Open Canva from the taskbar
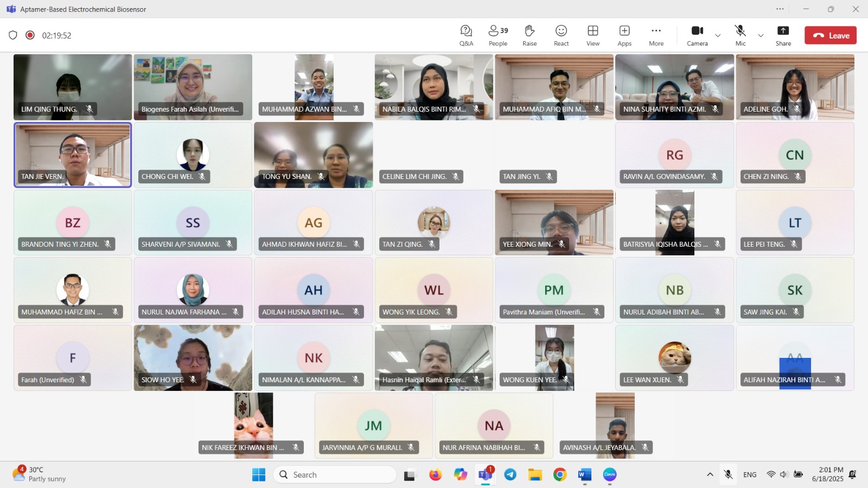This screenshot has width=868, height=488. coord(610,474)
